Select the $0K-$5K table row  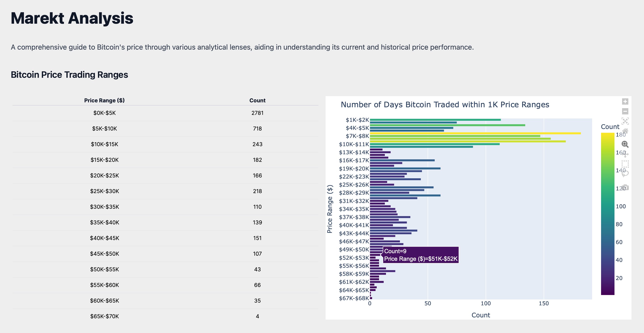165,113
